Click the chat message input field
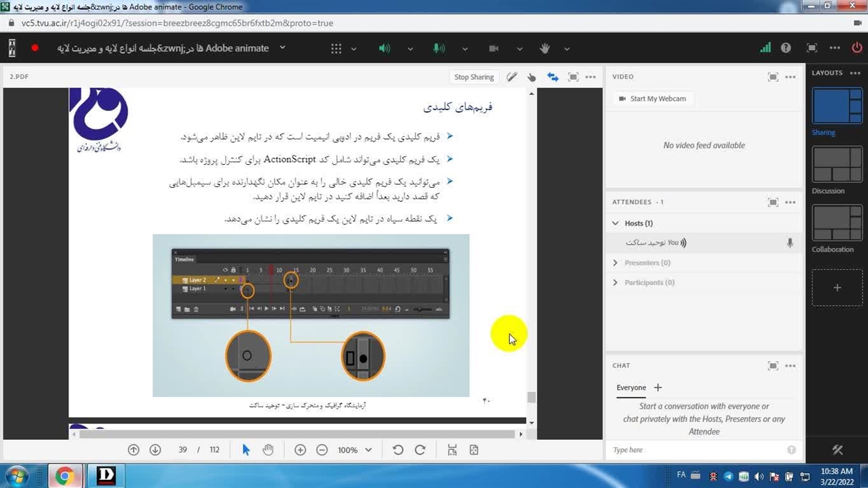The height and width of the screenshot is (488, 868). (695, 450)
